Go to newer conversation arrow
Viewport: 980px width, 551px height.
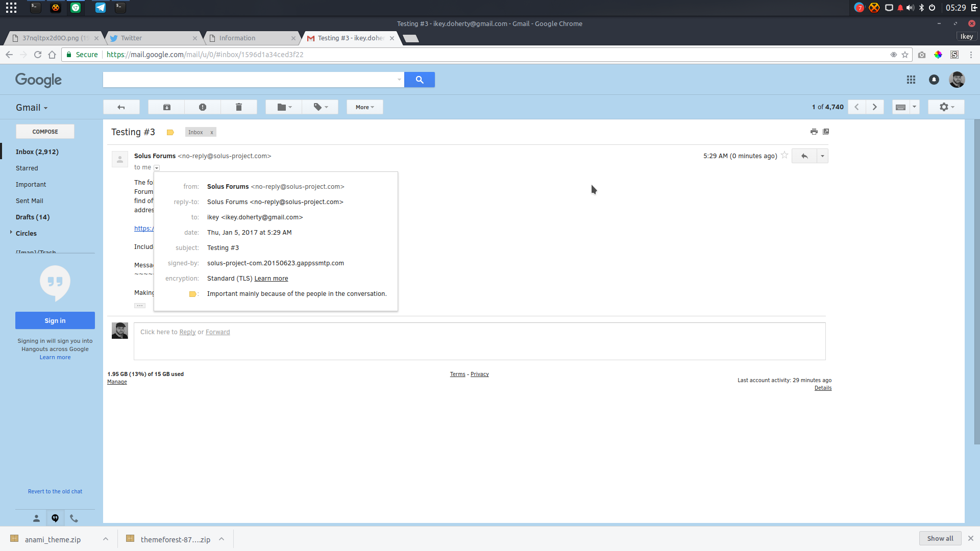coord(857,107)
